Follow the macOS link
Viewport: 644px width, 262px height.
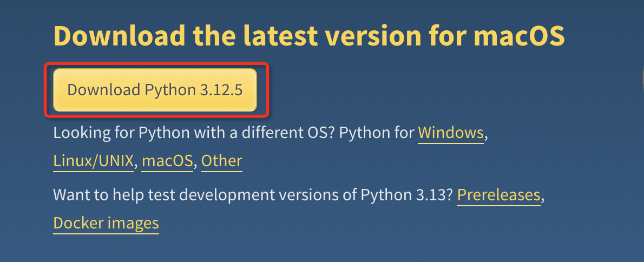(x=167, y=161)
